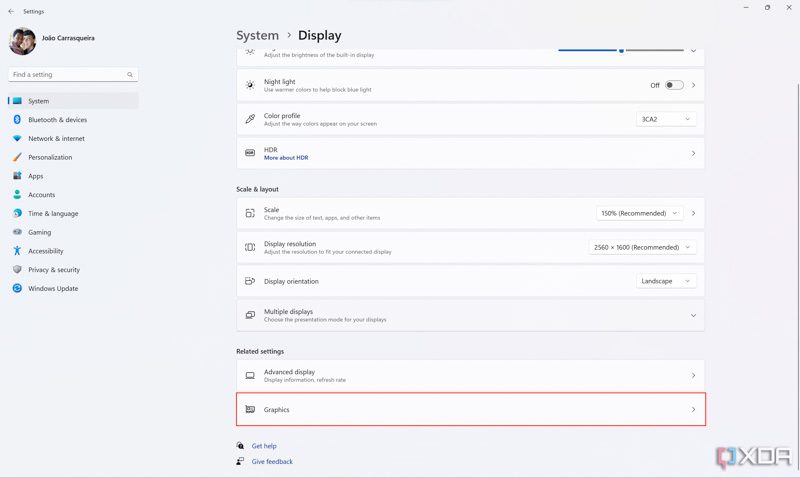
Task: Click the Get help icon
Action: 240,446
